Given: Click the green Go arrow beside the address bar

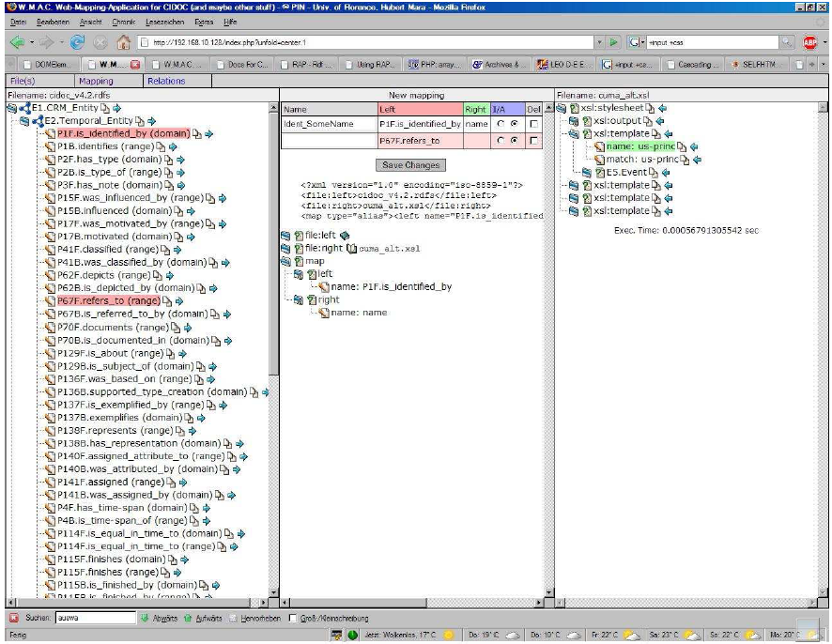Looking at the screenshot, I should (x=613, y=42).
